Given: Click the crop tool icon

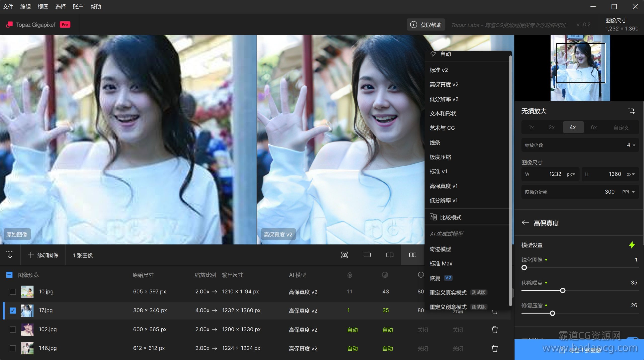Looking at the screenshot, I should pyautogui.click(x=631, y=110).
